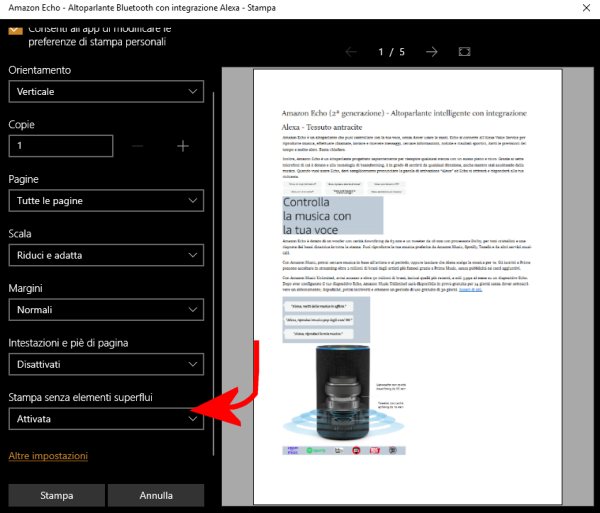Open the Margini dropdown set to Normali

[x=106, y=309]
